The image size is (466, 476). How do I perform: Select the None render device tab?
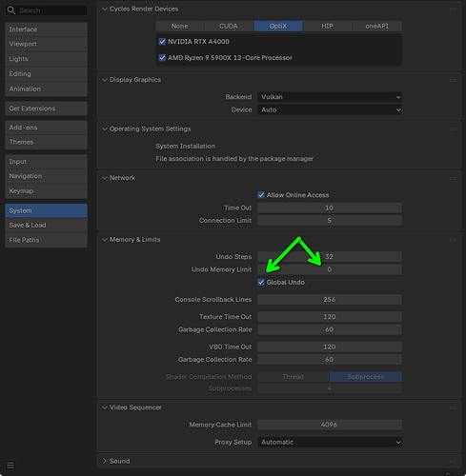[180, 26]
